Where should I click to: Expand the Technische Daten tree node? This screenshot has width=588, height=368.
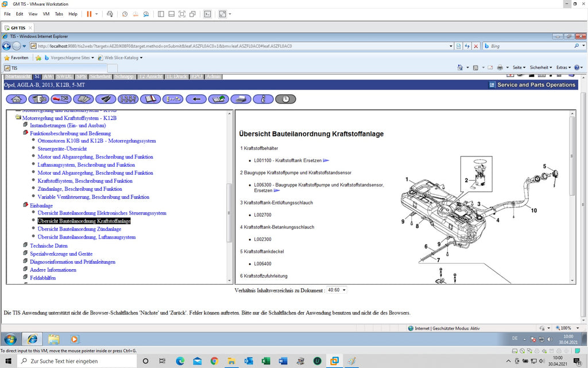pos(25,245)
